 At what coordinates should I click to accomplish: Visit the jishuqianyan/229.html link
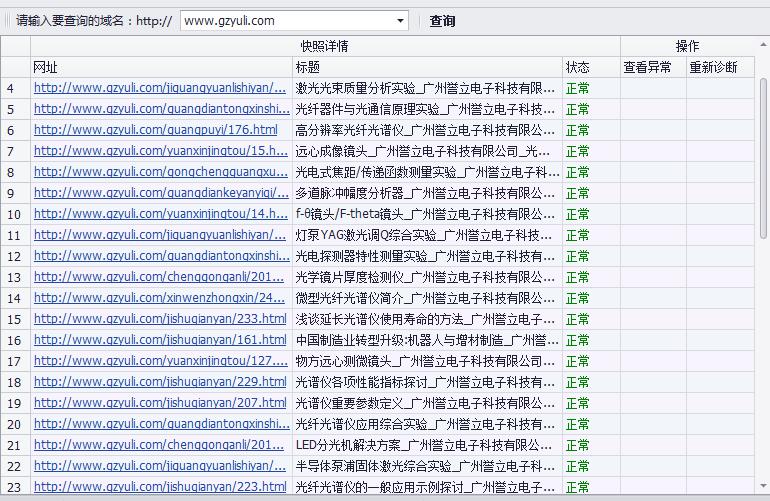click(160, 382)
